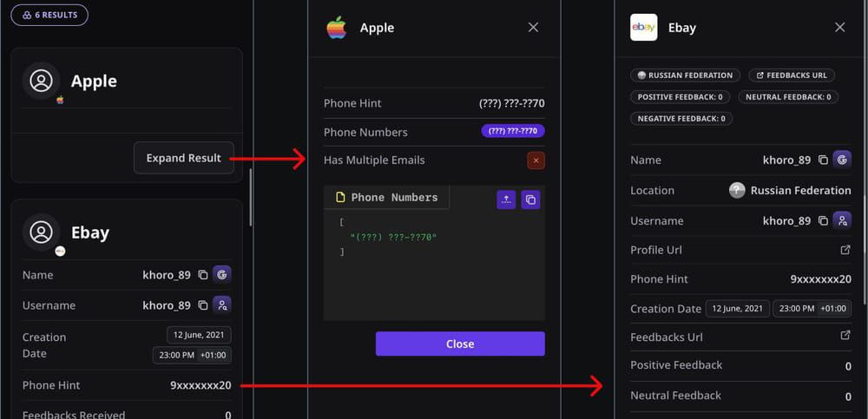Select the Russian Federation tag
This screenshot has width=868, height=419.
click(686, 75)
